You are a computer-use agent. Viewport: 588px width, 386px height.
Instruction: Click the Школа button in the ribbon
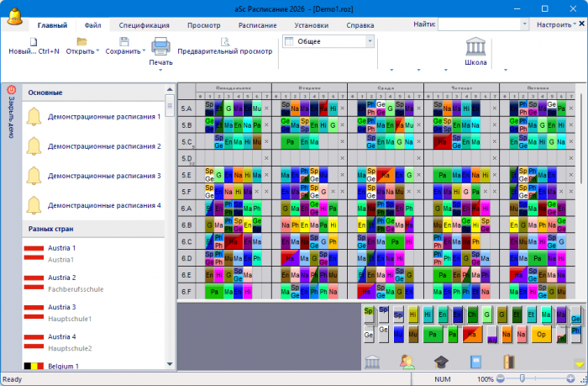pos(475,47)
